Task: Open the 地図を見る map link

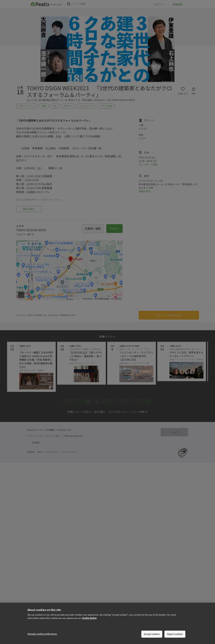Action: [x=144, y=191]
